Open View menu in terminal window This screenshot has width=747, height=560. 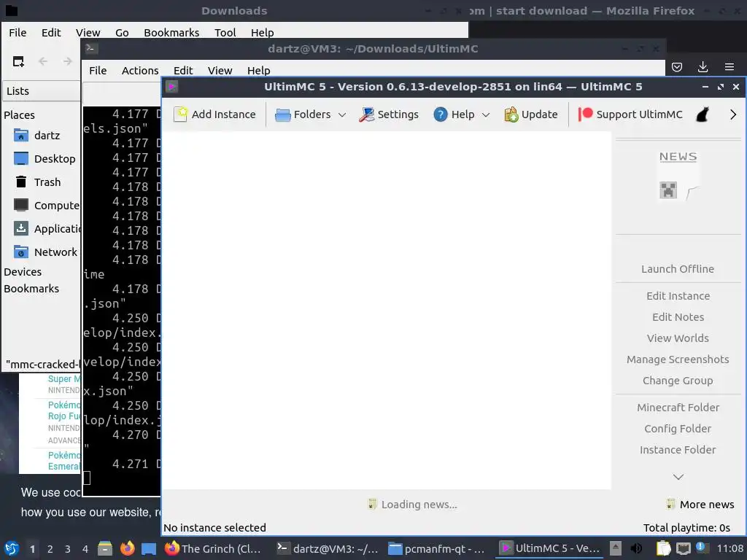pyautogui.click(x=220, y=71)
